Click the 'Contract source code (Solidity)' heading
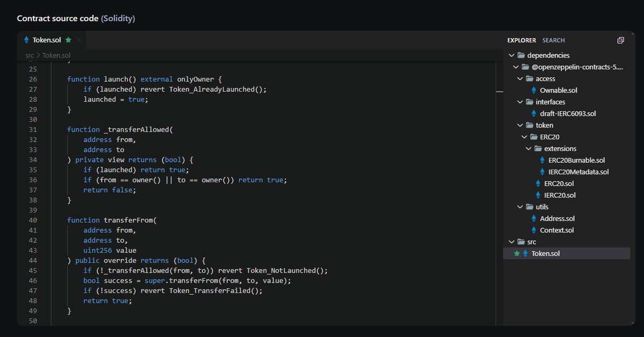The height and width of the screenshot is (337, 644). coord(76,18)
